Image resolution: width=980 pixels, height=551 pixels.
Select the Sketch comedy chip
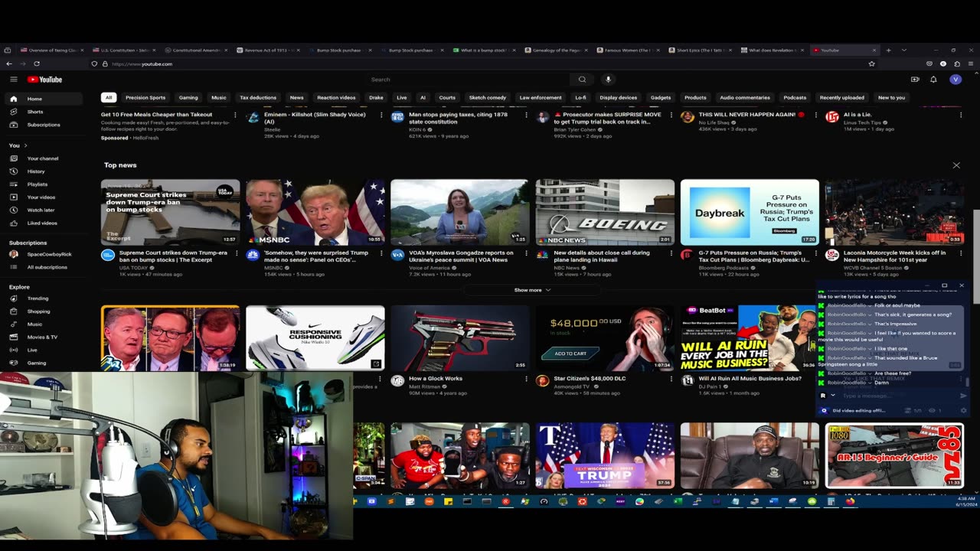click(x=488, y=97)
